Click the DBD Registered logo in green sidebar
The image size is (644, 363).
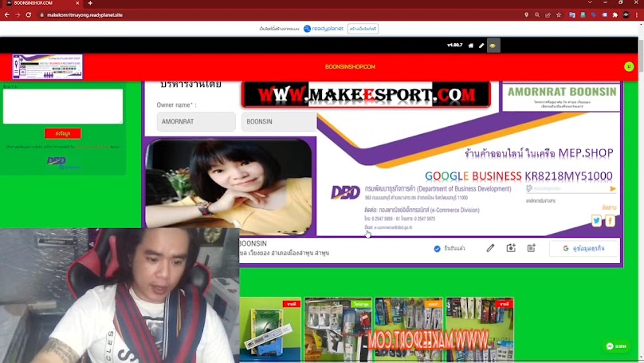pyautogui.click(x=63, y=163)
